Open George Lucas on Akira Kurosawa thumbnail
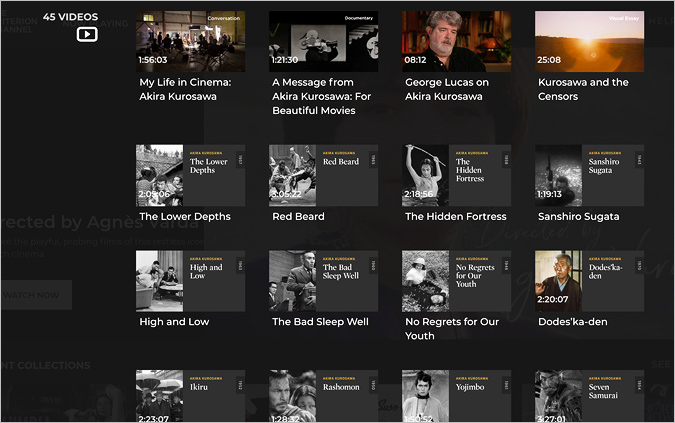The height and width of the screenshot is (423, 675). click(456, 41)
